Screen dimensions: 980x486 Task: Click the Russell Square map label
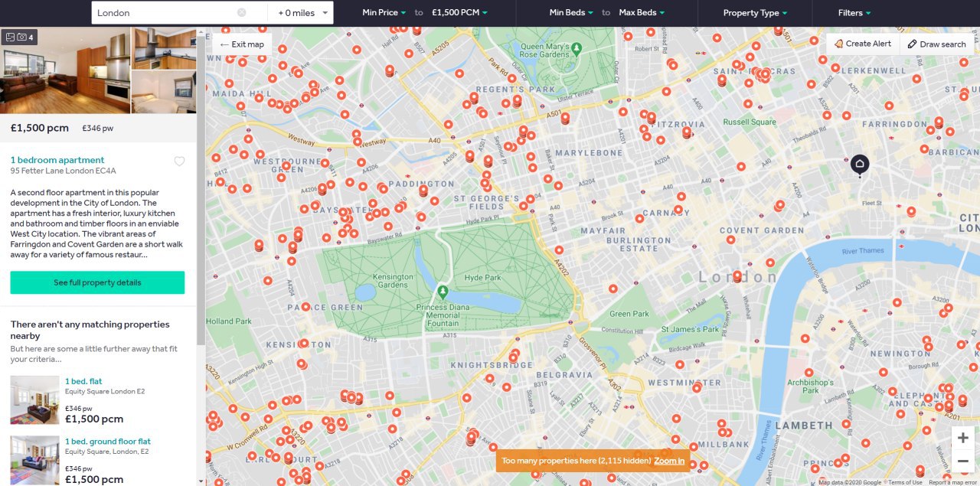tap(750, 122)
